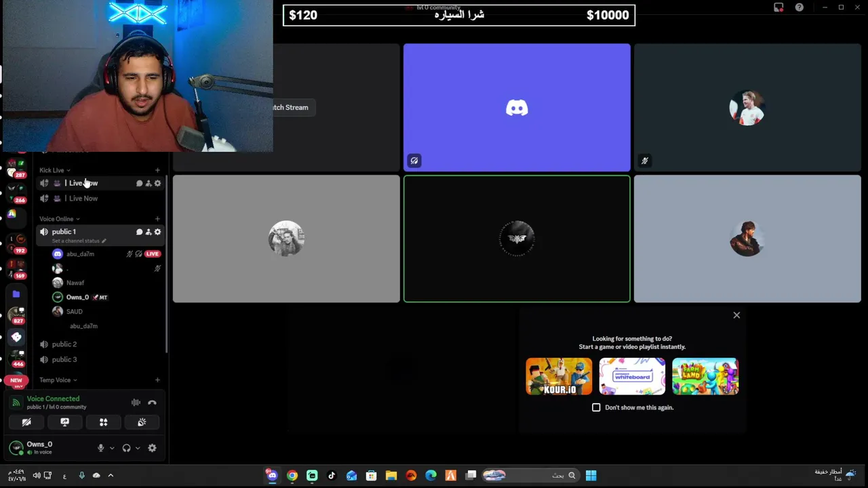This screenshot has width=868, height=488.
Task: Focus the purple Discord stream tile
Action: [x=517, y=107]
